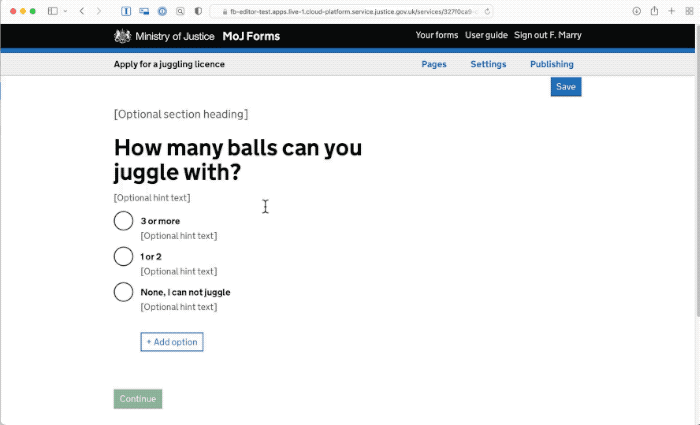This screenshot has height=425, width=700.
Task: Choose 'None, I can not juggle' radio
Action: pyautogui.click(x=123, y=292)
